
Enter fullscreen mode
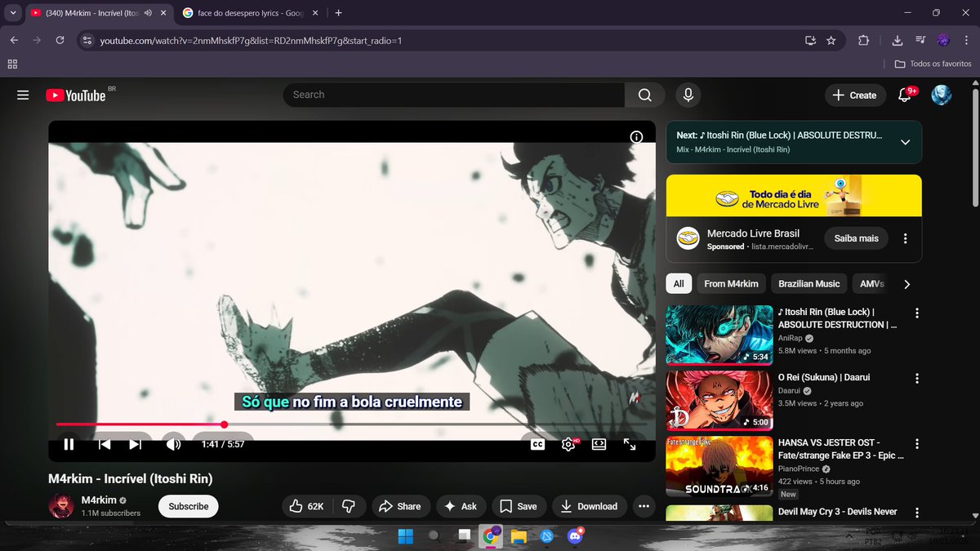coord(630,444)
